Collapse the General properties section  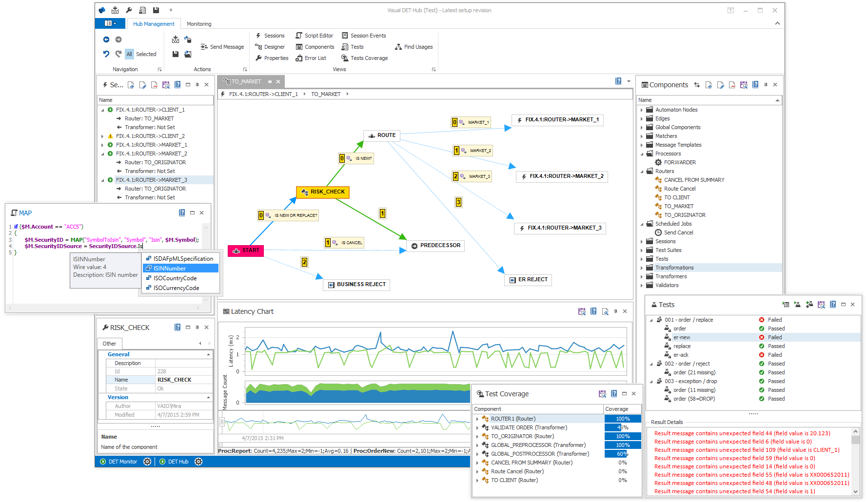pos(209,354)
